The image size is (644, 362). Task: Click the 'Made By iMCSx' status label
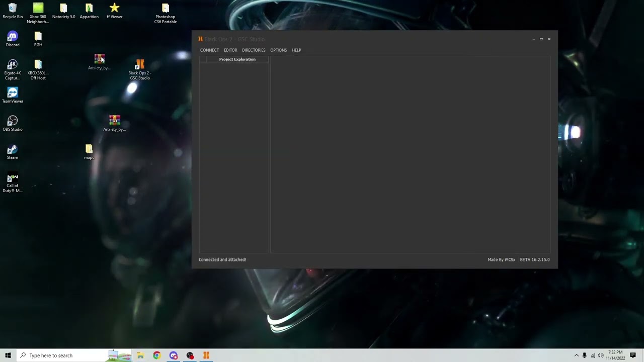coord(501,260)
